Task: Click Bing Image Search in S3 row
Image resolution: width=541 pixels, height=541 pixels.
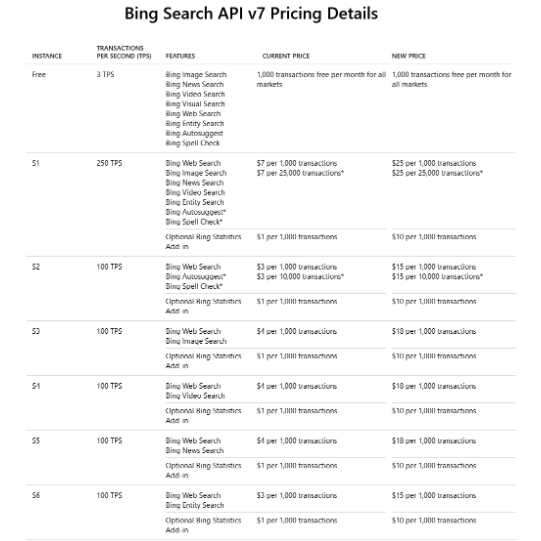Action: point(196,341)
